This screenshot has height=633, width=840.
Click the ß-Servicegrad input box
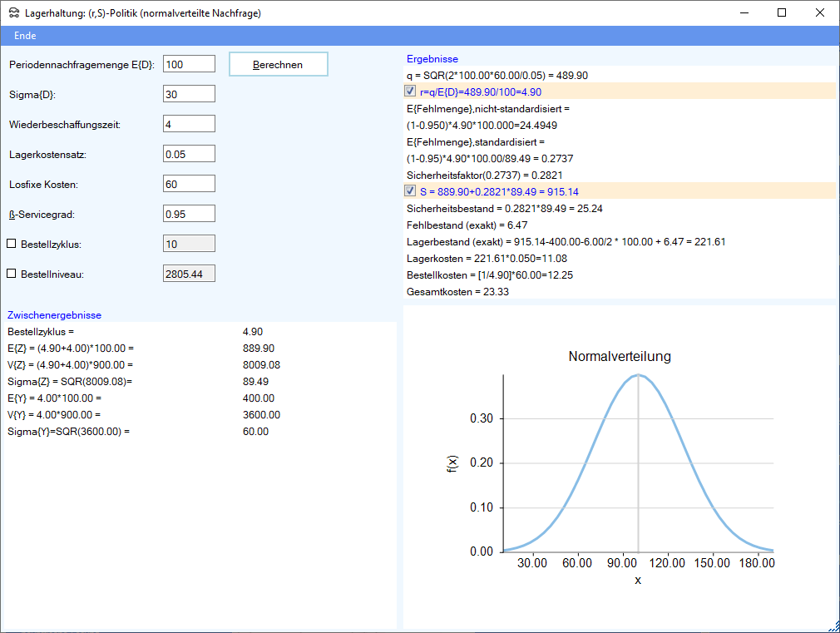coord(189,214)
